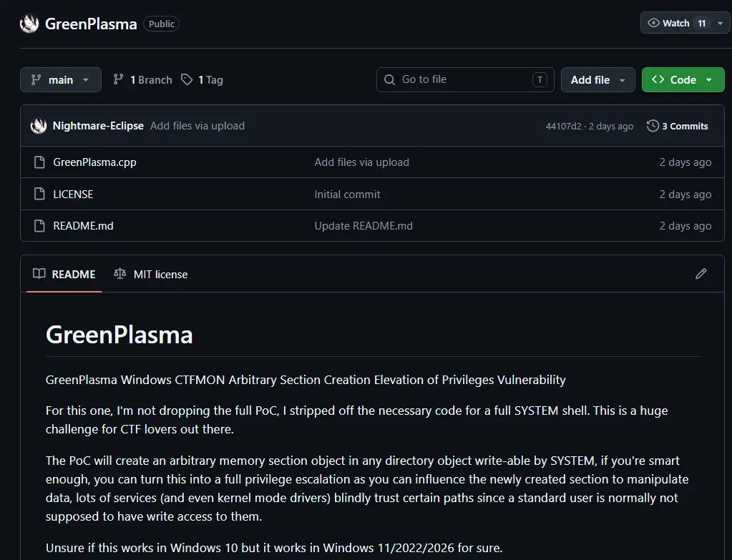
Task: View the 1 Tag list
Action: click(x=202, y=80)
